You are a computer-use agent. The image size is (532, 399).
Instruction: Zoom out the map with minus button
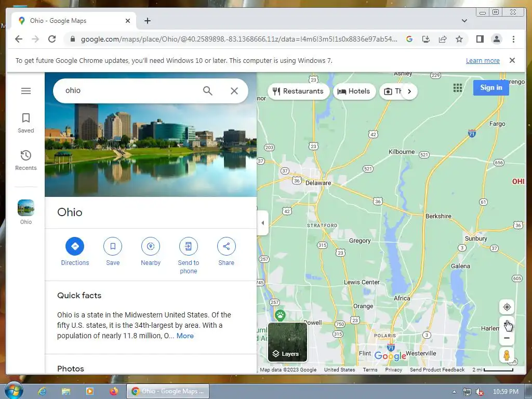click(507, 338)
